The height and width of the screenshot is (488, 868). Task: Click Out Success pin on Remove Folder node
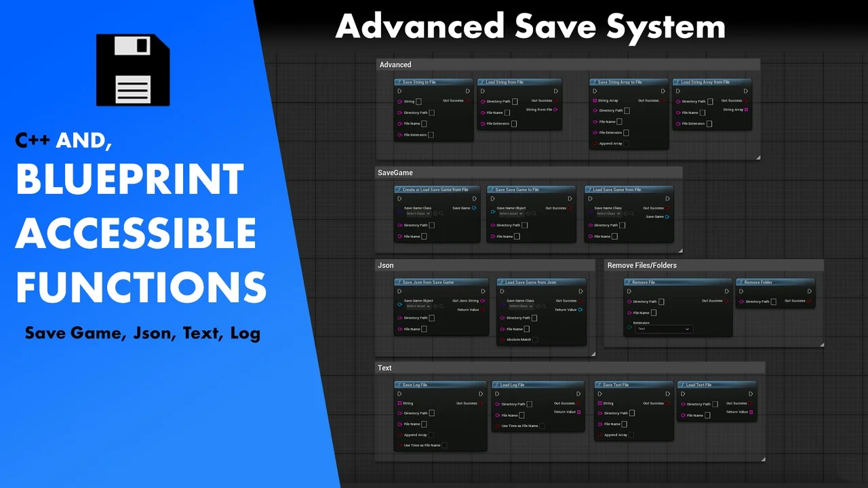point(809,301)
